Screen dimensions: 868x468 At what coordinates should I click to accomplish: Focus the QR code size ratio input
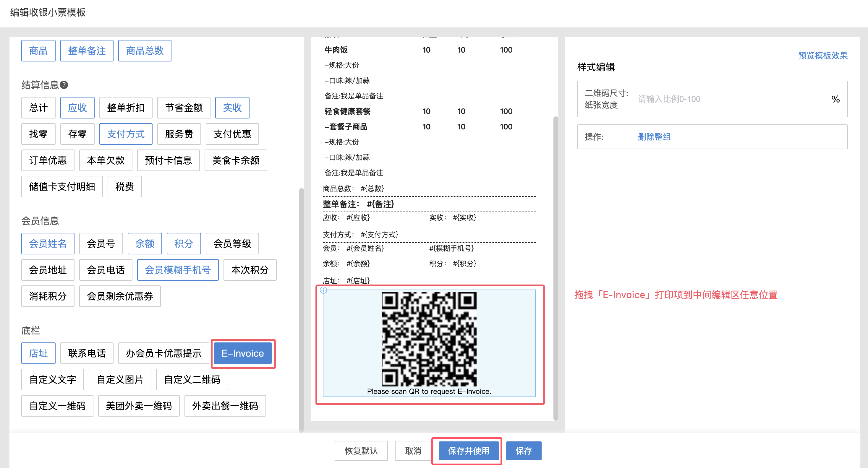pos(731,99)
